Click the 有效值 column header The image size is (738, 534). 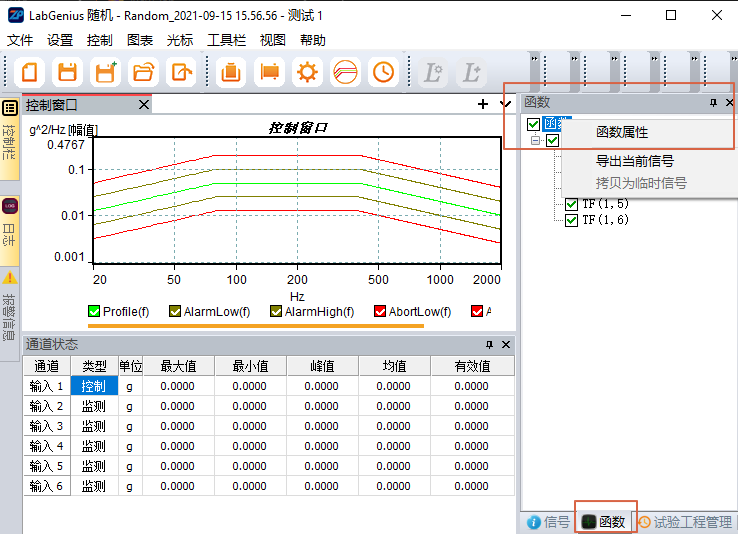(473, 366)
